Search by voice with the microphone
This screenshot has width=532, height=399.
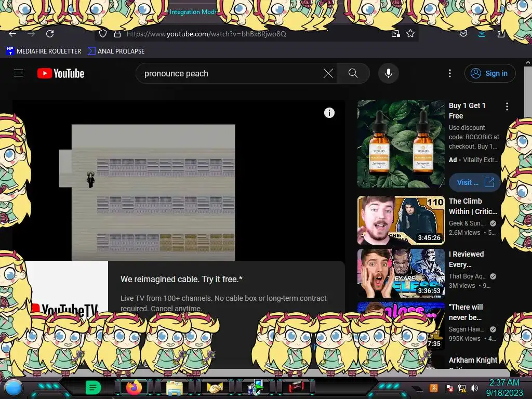point(389,73)
